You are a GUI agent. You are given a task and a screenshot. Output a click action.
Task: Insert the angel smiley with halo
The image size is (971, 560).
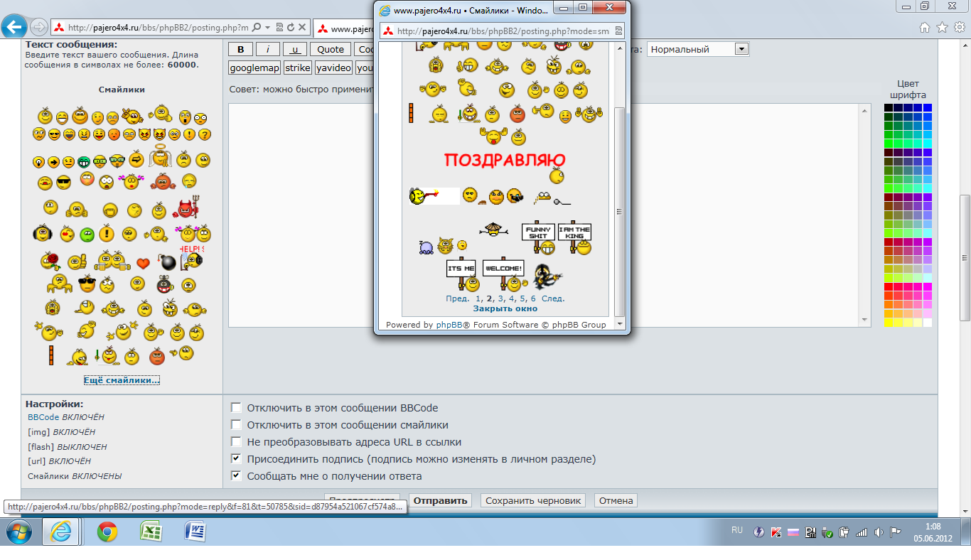[161, 158]
